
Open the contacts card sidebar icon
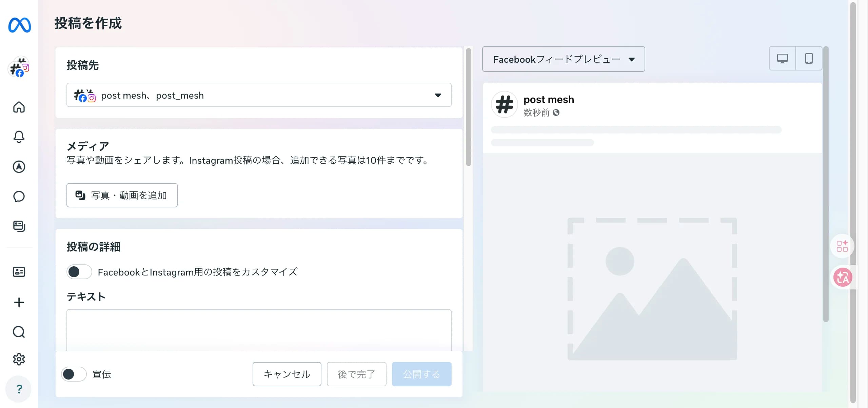pos(19,271)
